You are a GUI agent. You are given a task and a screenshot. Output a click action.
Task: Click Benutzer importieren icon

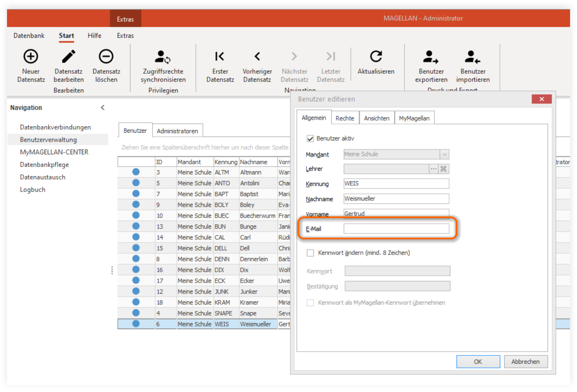click(473, 57)
